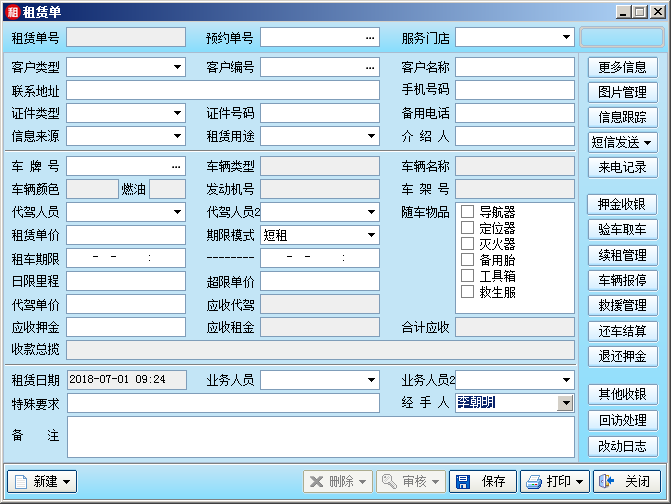Click the key icon on the 审核 button
Viewport: 671px width, 504px height.
click(x=389, y=481)
